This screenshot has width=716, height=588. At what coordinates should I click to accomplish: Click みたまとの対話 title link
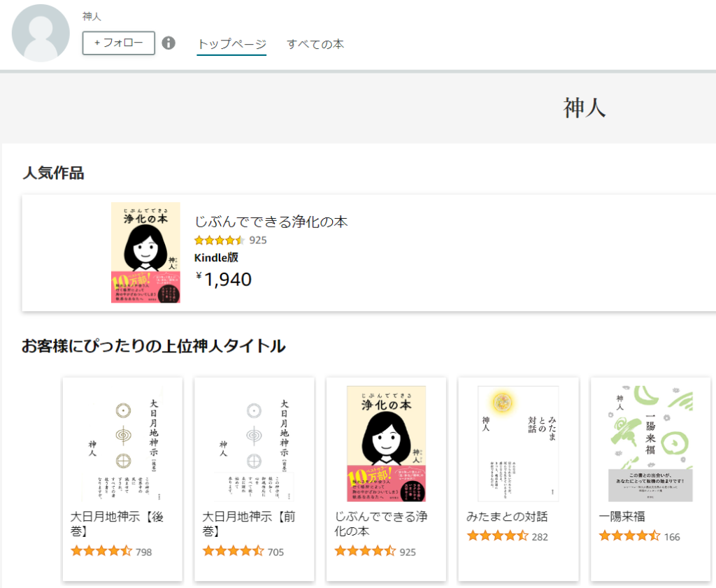click(x=507, y=517)
